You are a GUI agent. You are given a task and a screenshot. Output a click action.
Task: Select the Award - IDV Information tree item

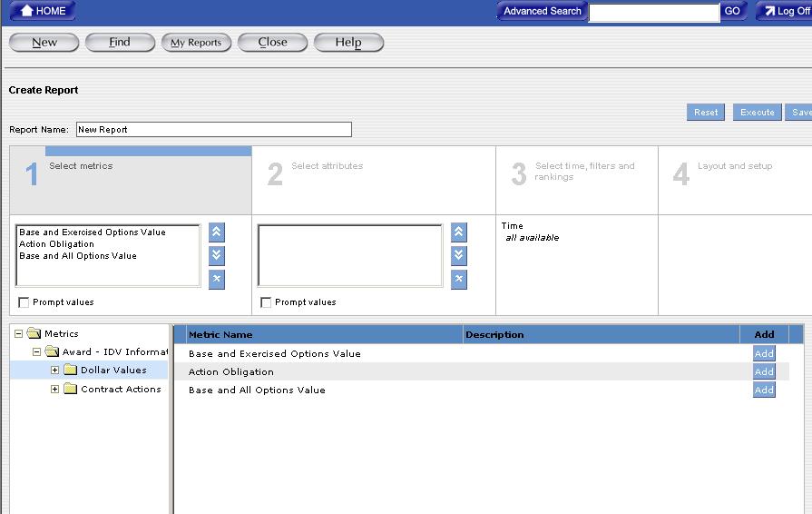(x=115, y=351)
